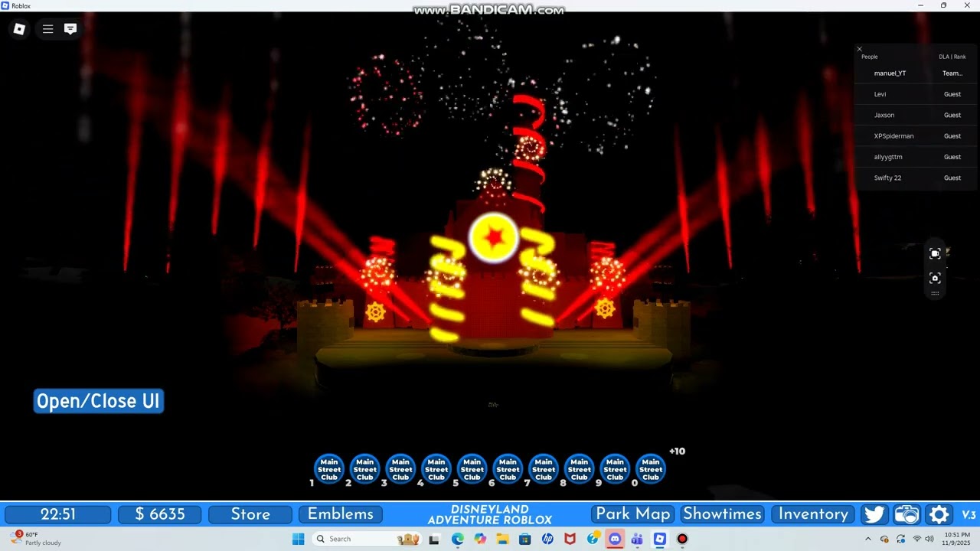Open Microsoft Teams from the taskbar
Image resolution: width=980 pixels, height=551 pixels.
637,539
